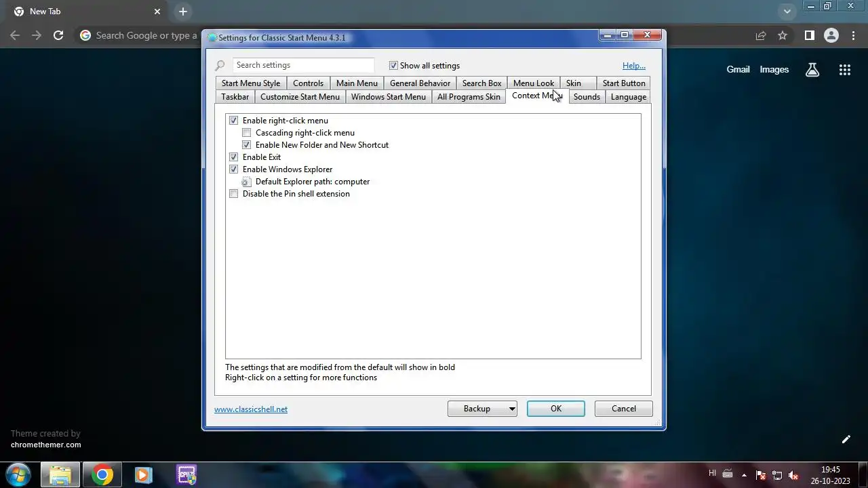
Task: Open Chrome tab search chevron
Action: [787, 12]
